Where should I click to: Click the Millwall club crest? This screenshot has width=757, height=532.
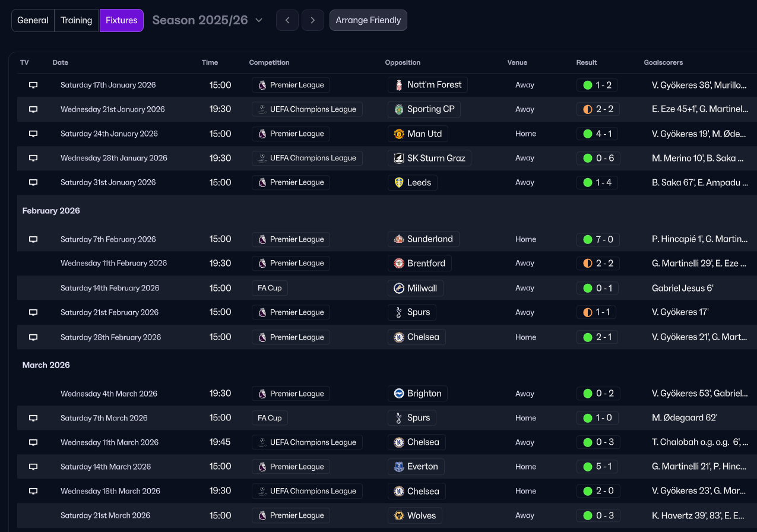[399, 289]
